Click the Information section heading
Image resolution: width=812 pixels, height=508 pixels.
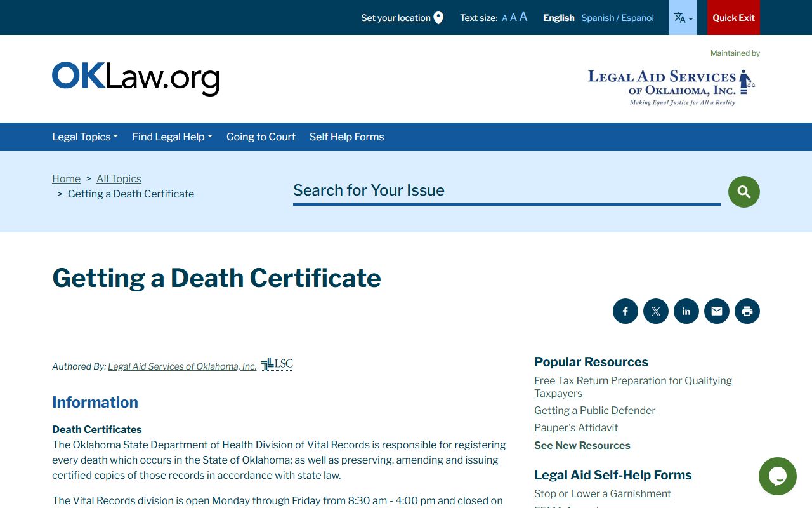coord(95,402)
